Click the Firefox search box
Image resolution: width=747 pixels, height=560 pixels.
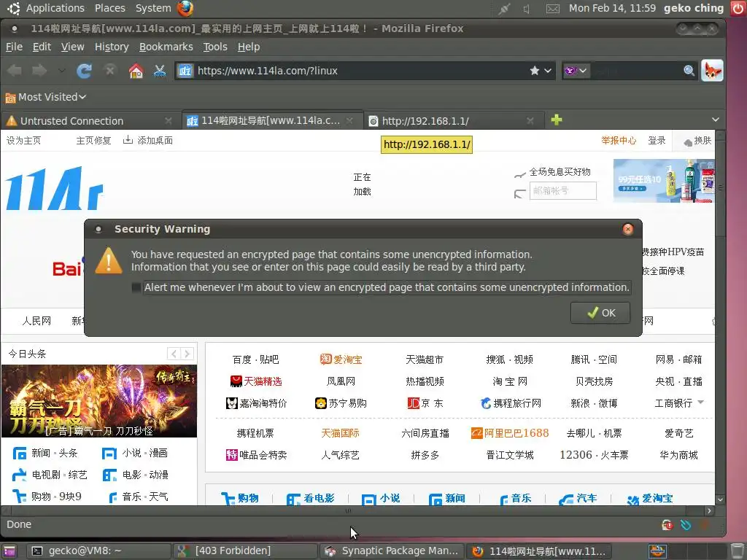[x=636, y=71]
